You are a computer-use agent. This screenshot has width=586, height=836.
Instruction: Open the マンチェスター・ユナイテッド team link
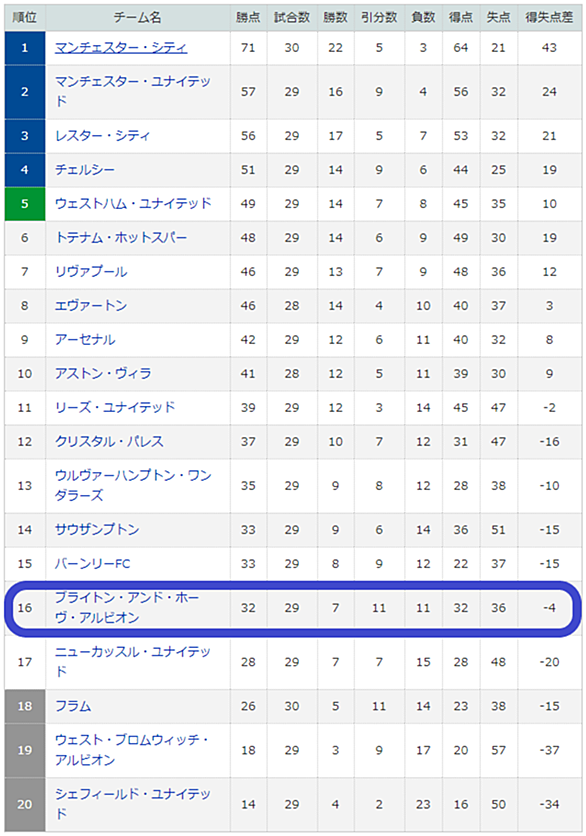[x=133, y=91]
